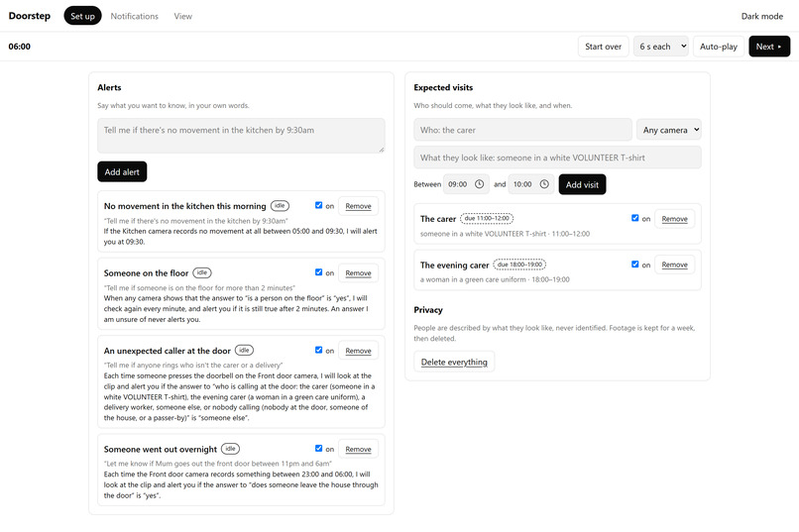Click the 06:00 current time label
The width and height of the screenshot is (799, 532).
coord(20,47)
